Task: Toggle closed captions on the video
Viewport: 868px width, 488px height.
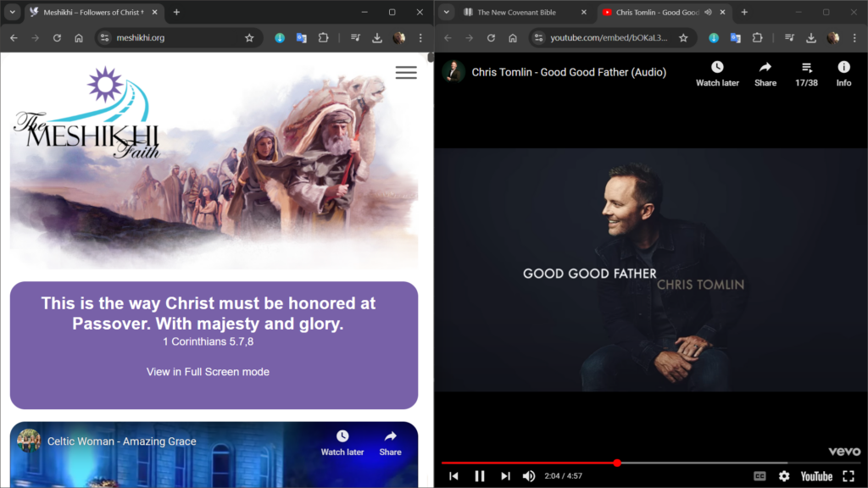Action: (759, 476)
